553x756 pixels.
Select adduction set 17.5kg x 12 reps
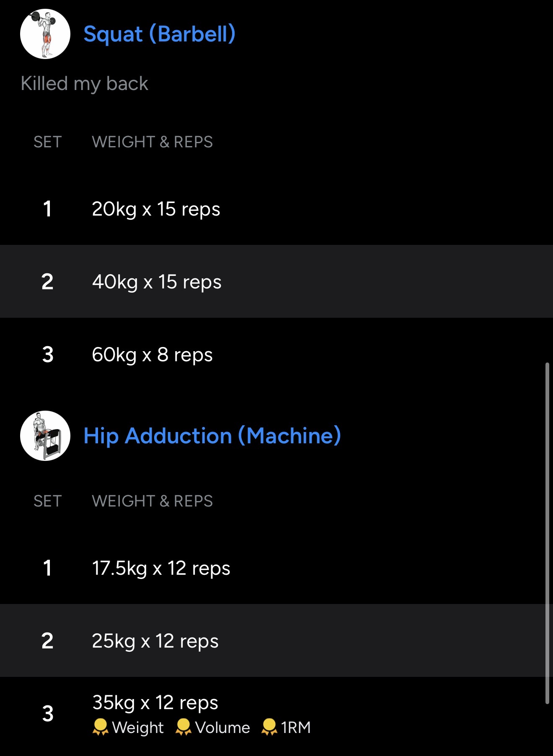click(x=161, y=568)
